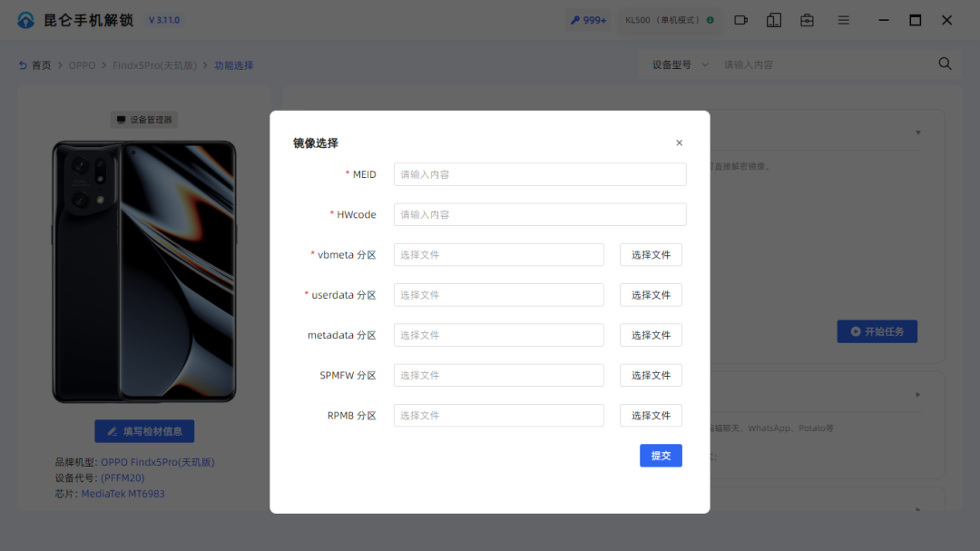Click the userdata 分区 file path field

pyautogui.click(x=499, y=295)
